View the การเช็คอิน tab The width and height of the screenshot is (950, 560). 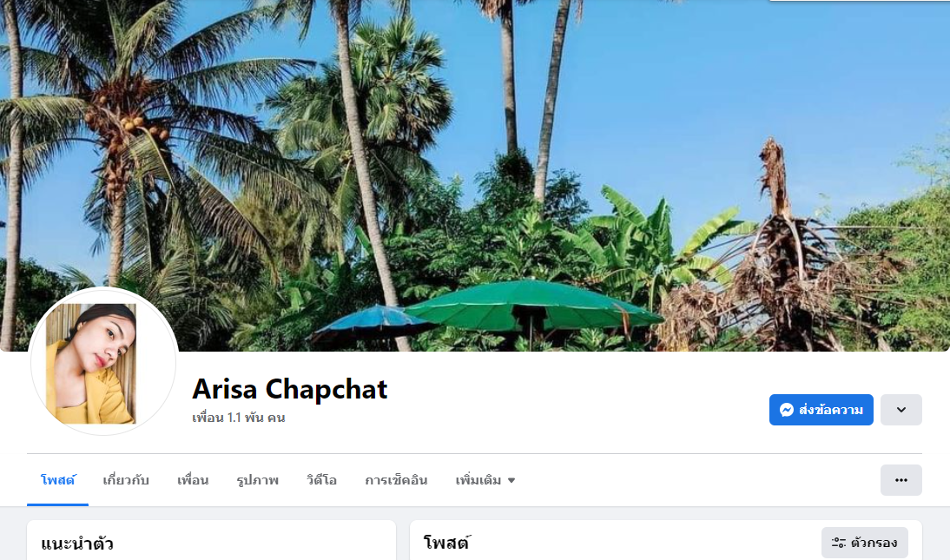point(396,480)
